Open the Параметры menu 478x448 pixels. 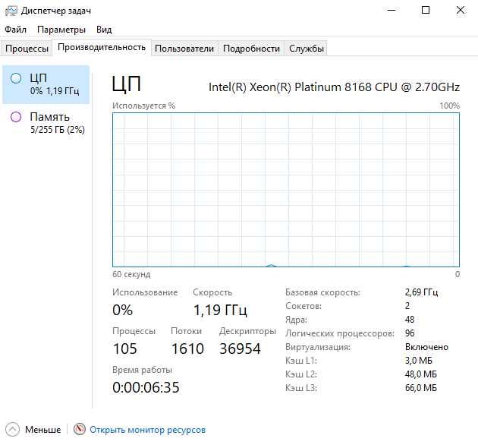tap(61, 30)
